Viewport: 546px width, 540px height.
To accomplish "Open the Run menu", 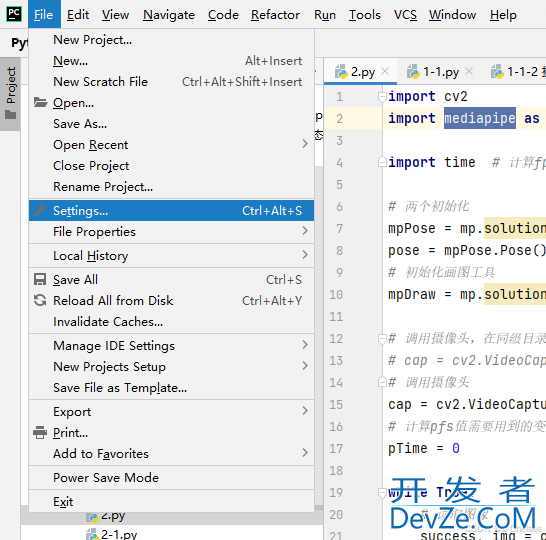I will (x=325, y=15).
